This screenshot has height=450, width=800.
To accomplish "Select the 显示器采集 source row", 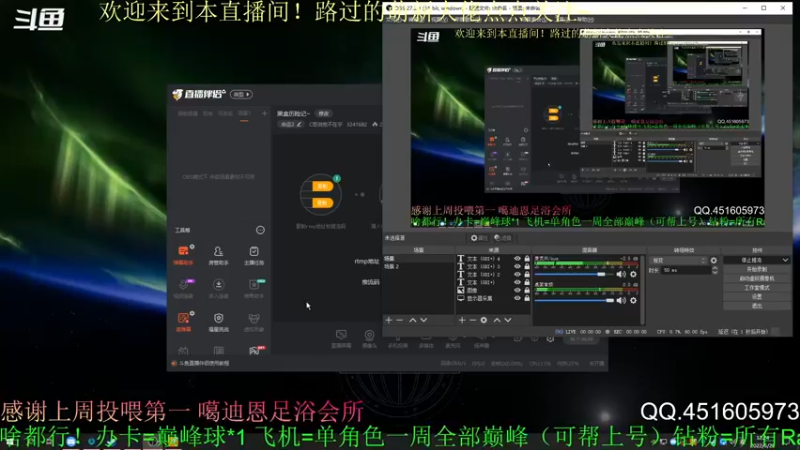I will click(x=493, y=298).
